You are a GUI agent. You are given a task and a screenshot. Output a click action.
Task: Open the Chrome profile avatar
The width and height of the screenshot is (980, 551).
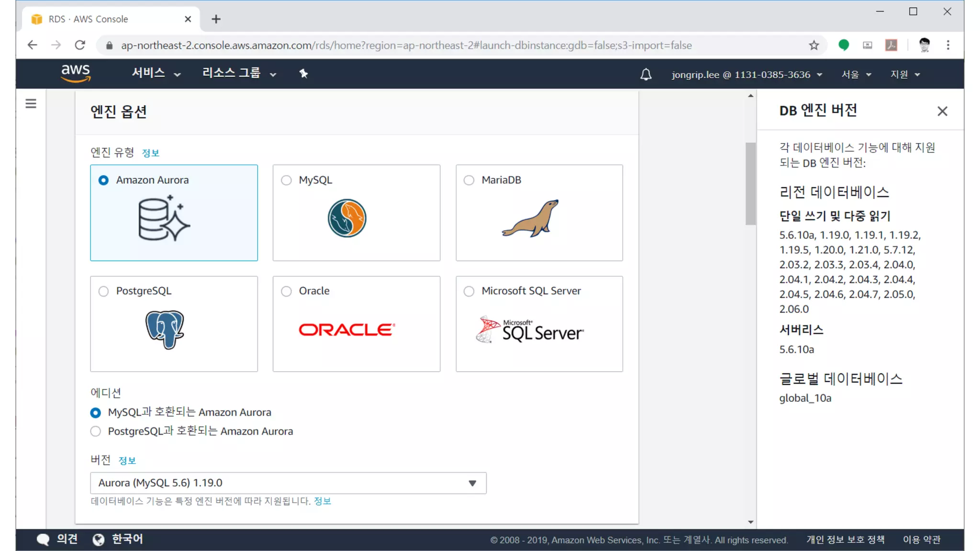tap(924, 45)
